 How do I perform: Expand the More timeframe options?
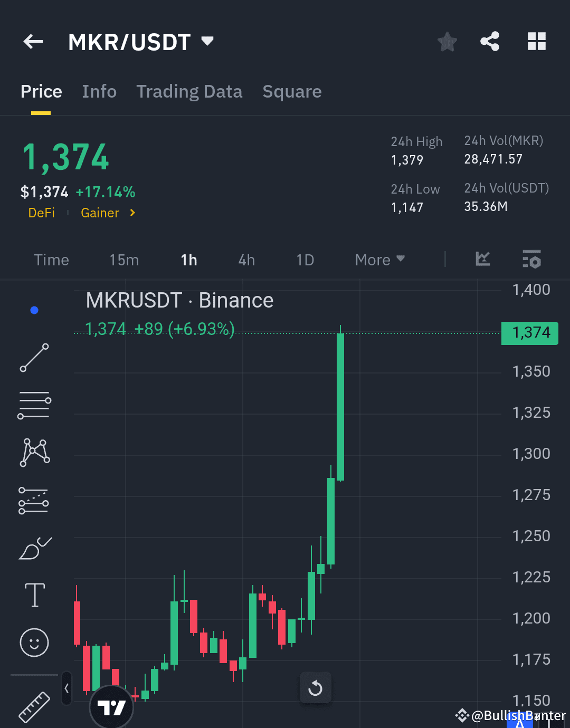[x=379, y=260]
